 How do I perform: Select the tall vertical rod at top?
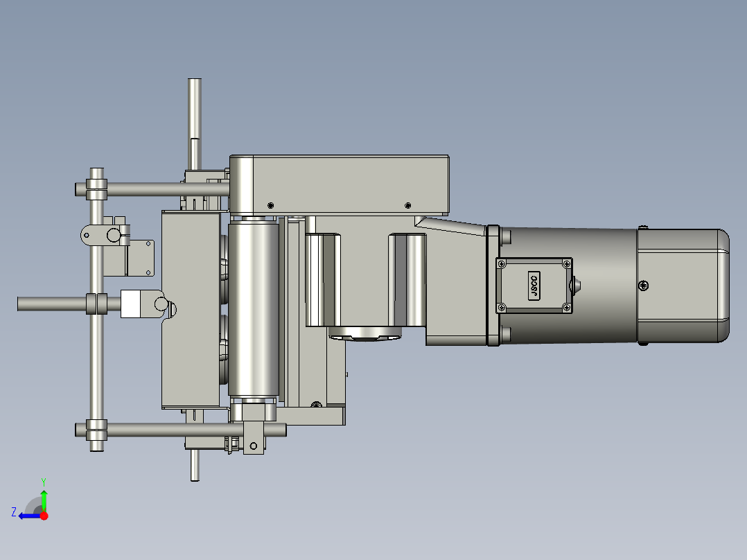(x=194, y=124)
